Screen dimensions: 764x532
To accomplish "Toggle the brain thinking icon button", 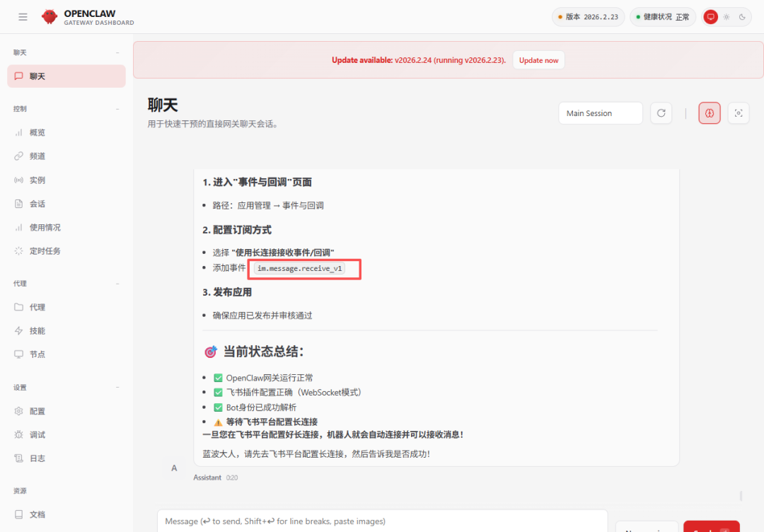I will click(710, 113).
